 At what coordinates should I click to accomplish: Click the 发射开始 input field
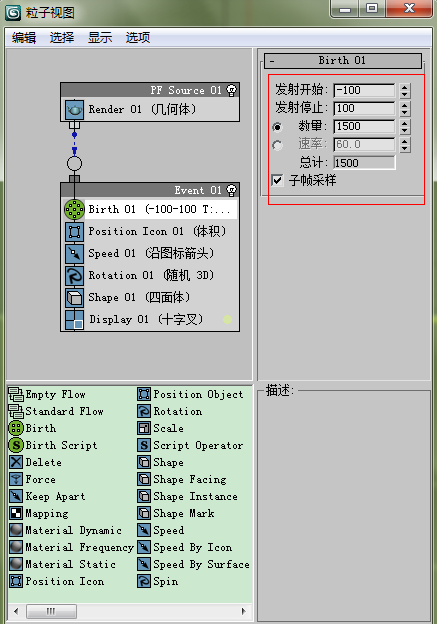tap(364, 90)
